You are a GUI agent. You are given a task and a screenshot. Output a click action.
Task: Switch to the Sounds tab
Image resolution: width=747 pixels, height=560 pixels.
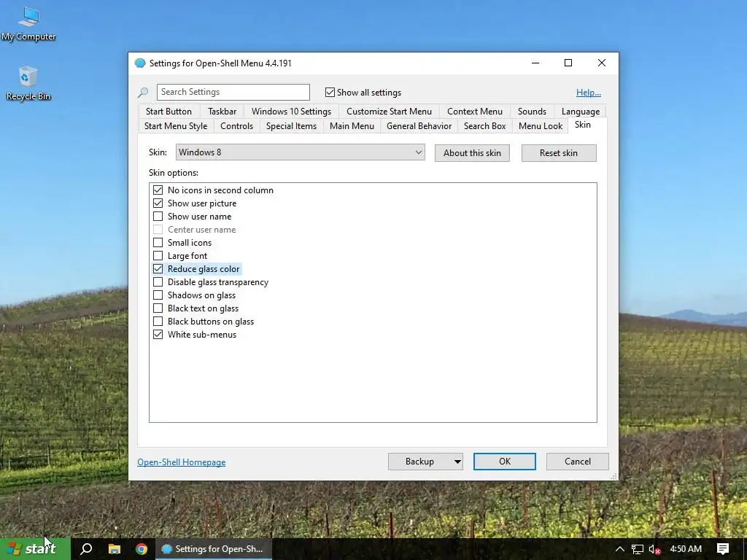pyautogui.click(x=532, y=112)
